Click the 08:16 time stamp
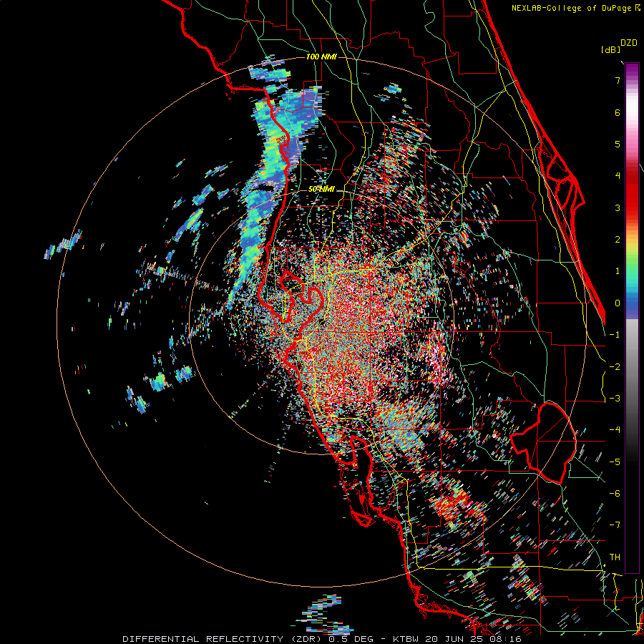This screenshot has width=644, height=644. [x=507, y=639]
